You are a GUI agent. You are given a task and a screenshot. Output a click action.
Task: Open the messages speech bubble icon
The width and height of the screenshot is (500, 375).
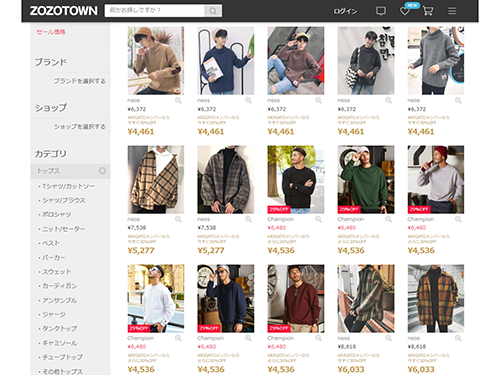pos(381,11)
